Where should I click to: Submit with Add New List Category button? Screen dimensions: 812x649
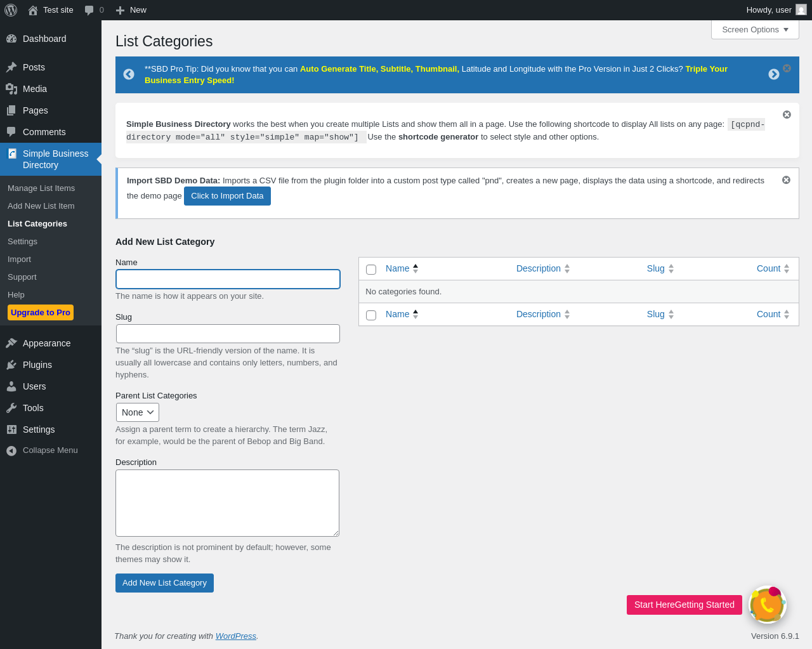pos(164,583)
